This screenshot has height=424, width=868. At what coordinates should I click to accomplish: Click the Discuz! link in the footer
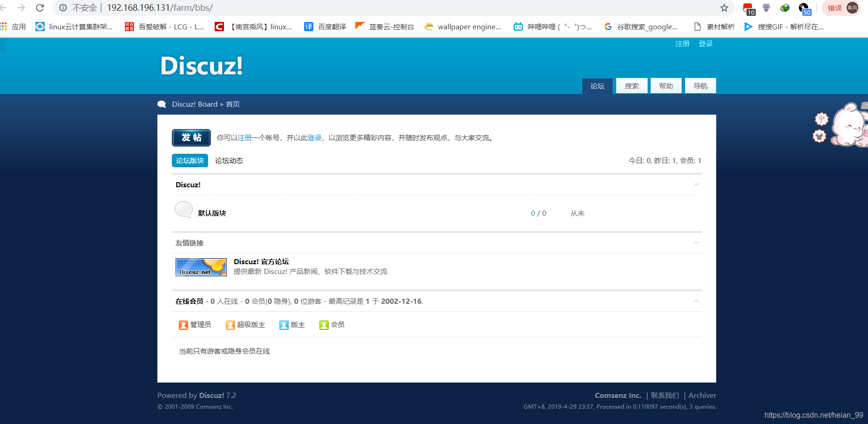(x=212, y=395)
